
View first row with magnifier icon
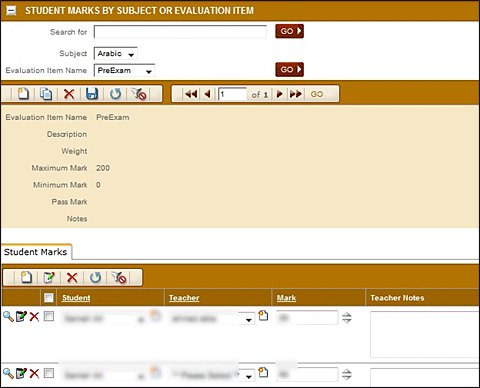coord(8,316)
